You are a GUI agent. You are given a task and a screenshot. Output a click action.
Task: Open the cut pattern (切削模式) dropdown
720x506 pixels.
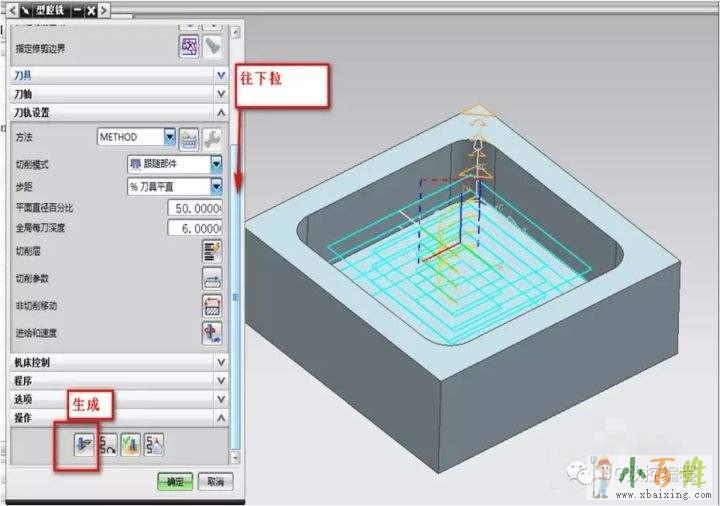[x=216, y=164]
